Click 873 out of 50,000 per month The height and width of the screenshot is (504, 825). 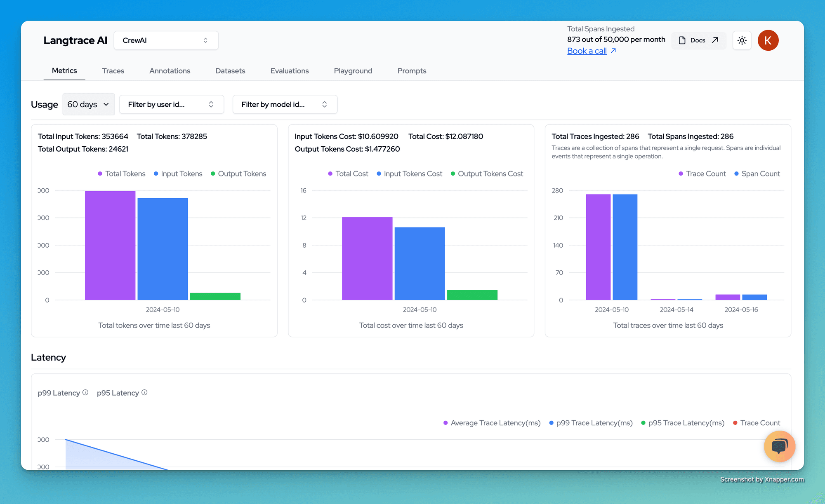tap(616, 40)
